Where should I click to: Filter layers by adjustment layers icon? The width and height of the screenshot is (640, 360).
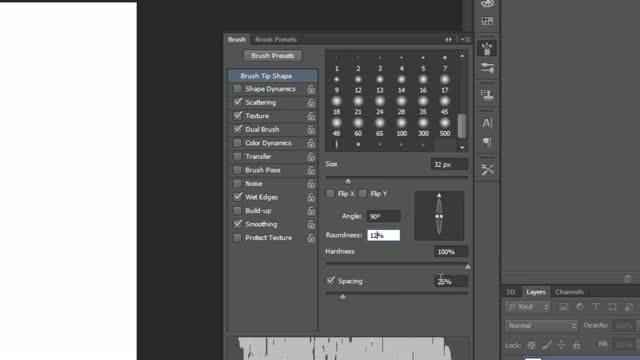click(580, 307)
